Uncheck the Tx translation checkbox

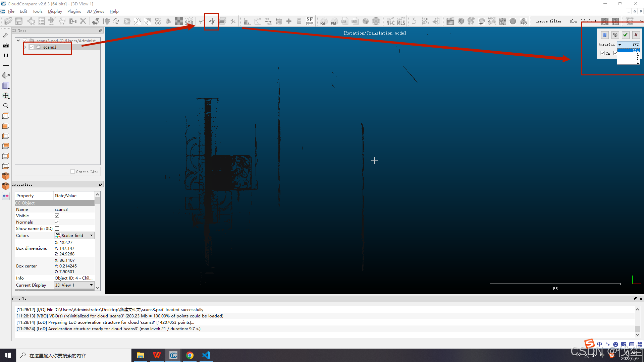pos(602,53)
